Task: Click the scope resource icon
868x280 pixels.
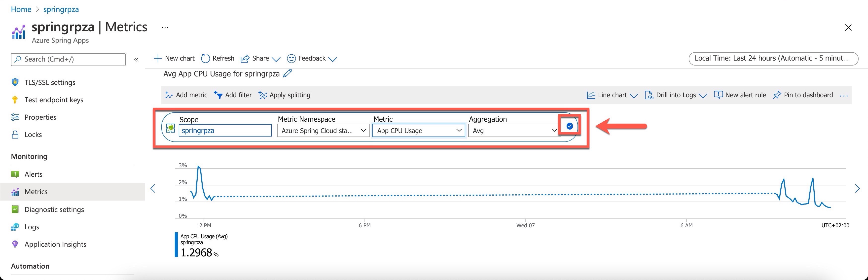Action: point(171,128)
